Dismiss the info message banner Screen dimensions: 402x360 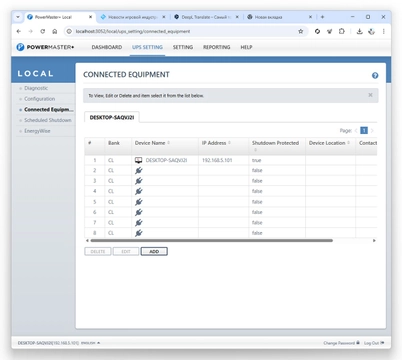[370, 95]
